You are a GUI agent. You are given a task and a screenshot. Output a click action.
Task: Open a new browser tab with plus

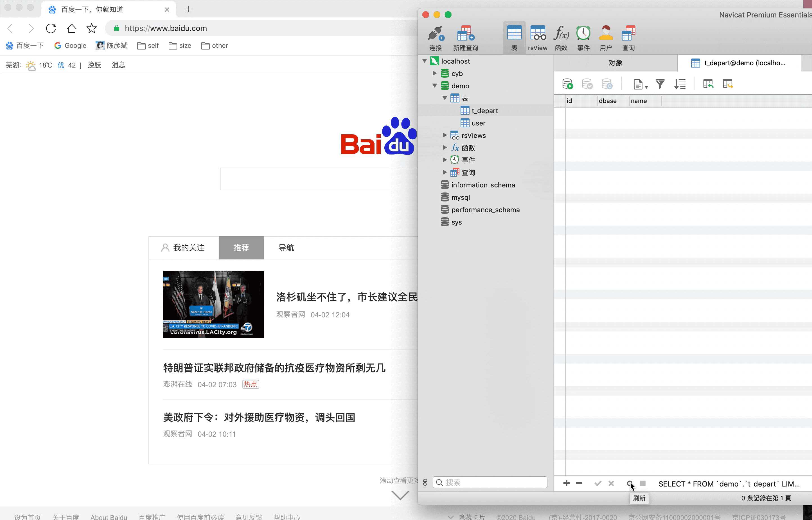click(x=188, y=9)
